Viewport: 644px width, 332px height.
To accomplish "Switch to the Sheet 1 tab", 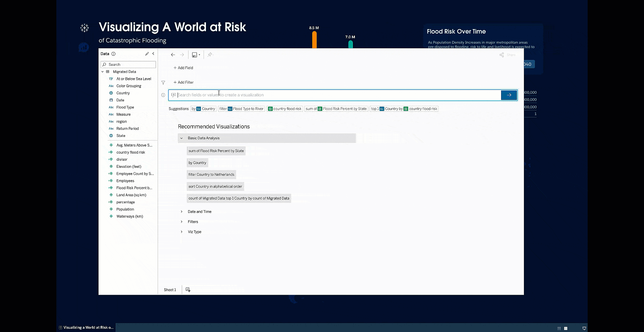I will pos(170,290).
